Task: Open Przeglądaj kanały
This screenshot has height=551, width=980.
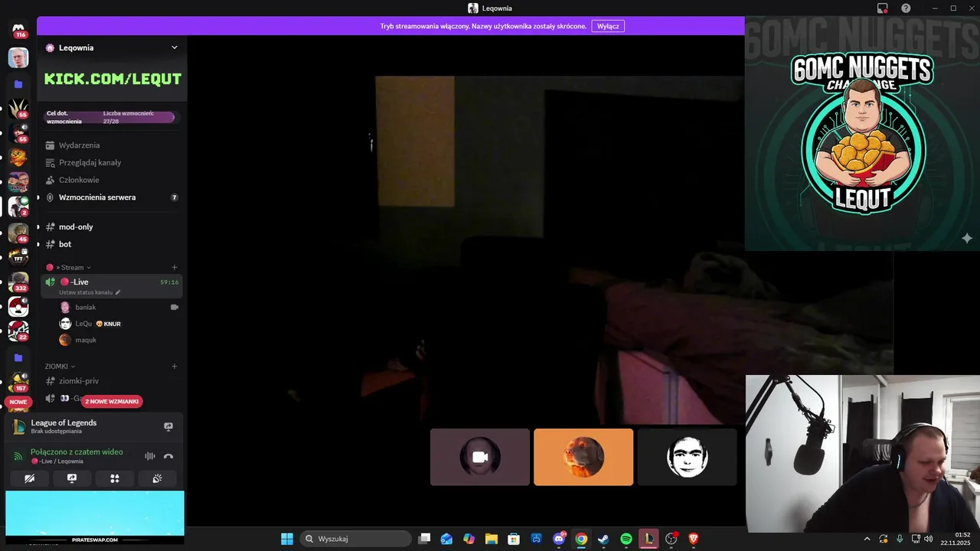Action: 111,162
